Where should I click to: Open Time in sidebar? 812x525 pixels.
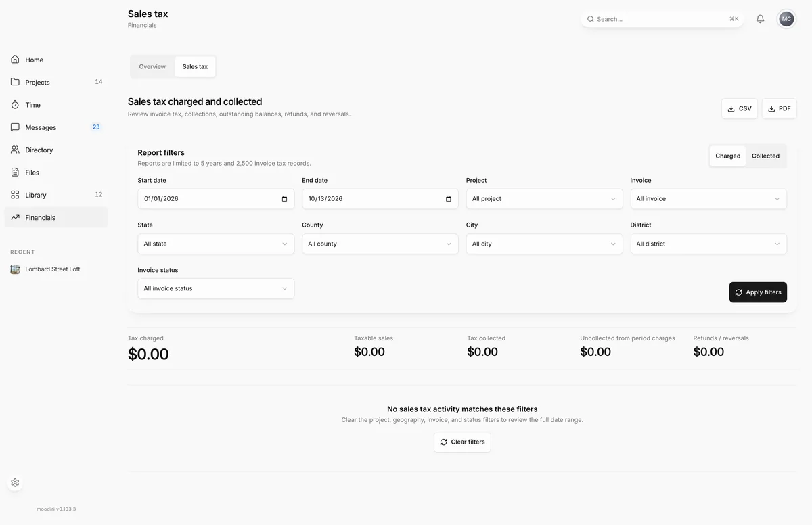56,105
